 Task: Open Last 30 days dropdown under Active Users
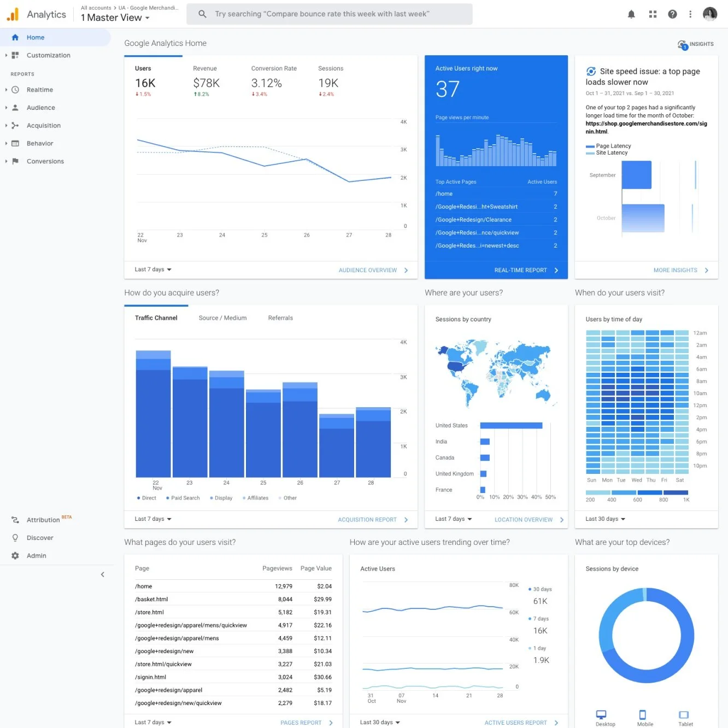pos(380,723)
